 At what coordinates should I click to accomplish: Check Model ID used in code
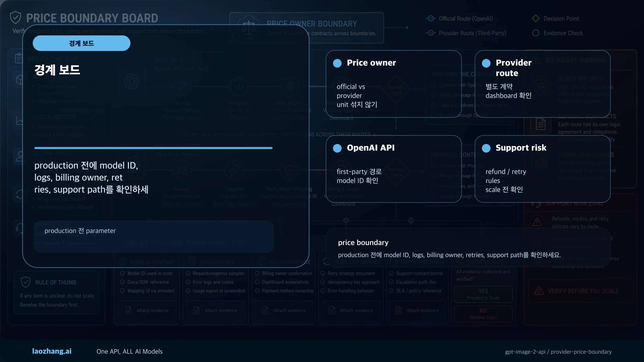point(122,273)
